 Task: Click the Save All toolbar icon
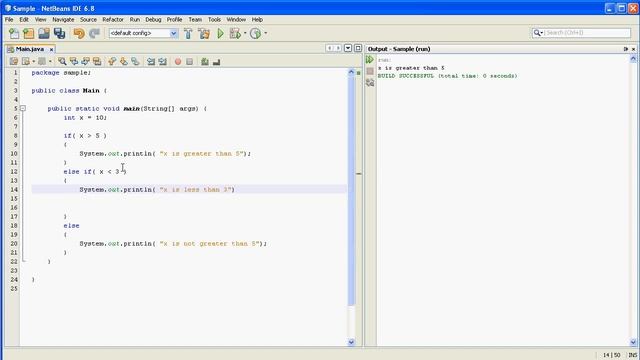pyautogui.click(x=60, y=33)
